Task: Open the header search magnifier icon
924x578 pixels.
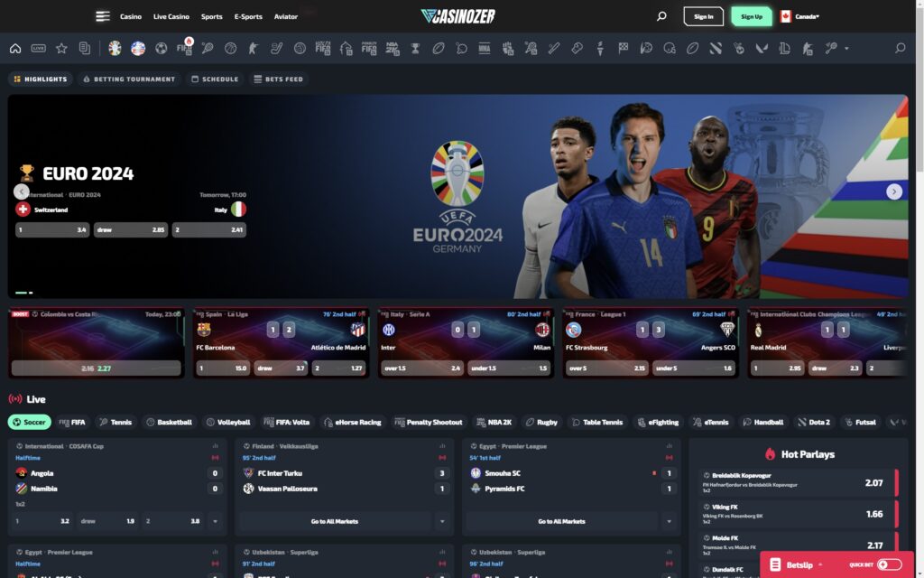Action: coord(661,16)
